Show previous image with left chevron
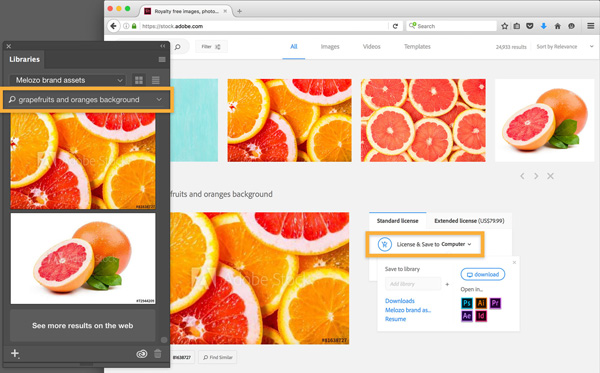Image resolution: width=600 pixels, height=373 pixels. [522, 176]
